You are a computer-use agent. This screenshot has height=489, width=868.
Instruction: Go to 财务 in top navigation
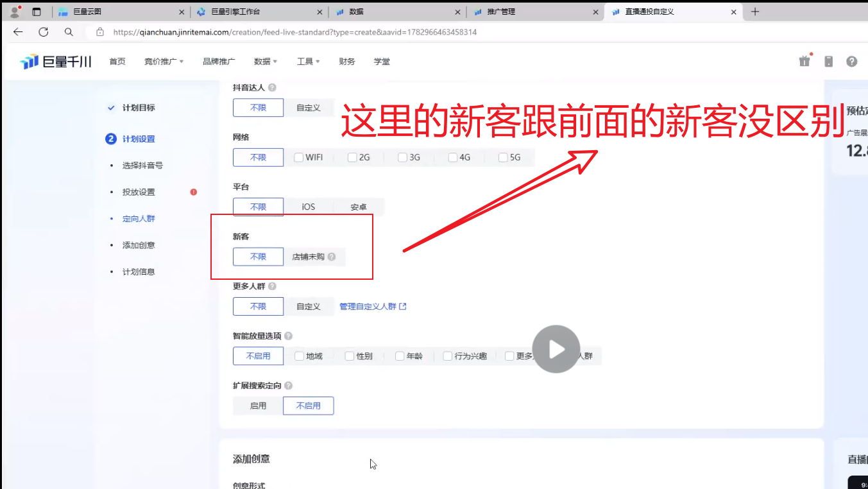[x=347, y=62]
